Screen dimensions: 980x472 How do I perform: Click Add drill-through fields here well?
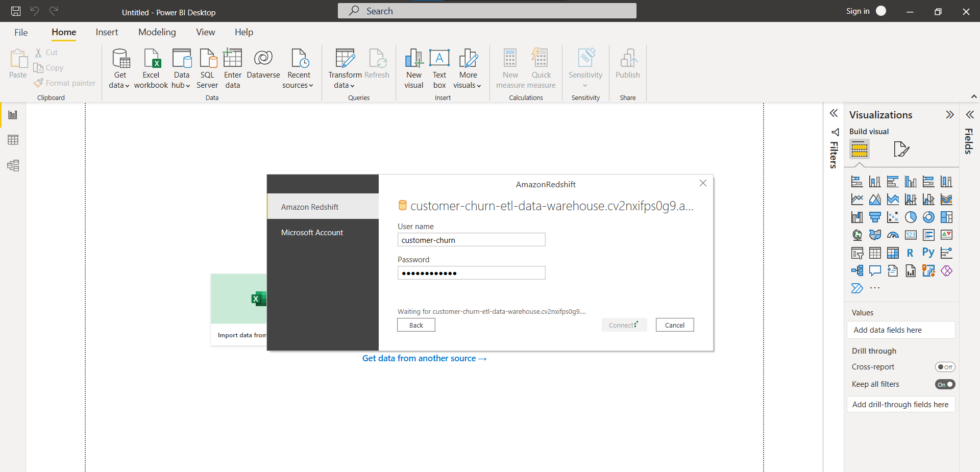pos(901,405)
